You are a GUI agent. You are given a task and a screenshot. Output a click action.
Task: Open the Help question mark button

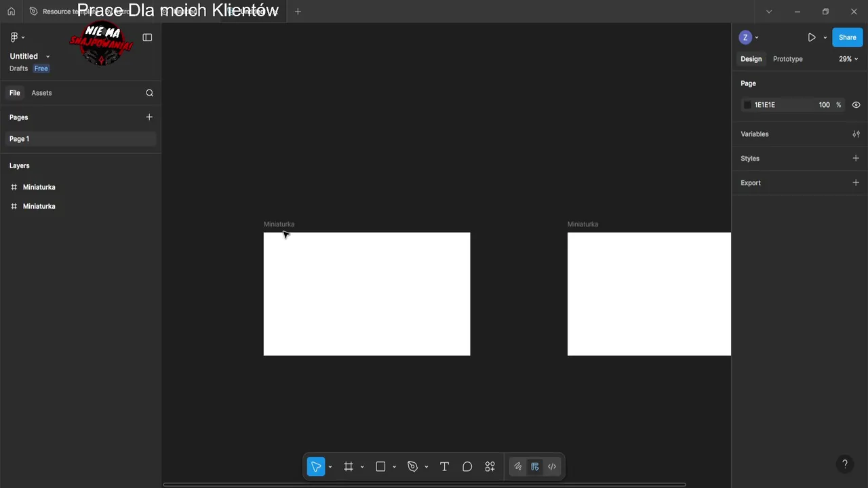point(844,464)
